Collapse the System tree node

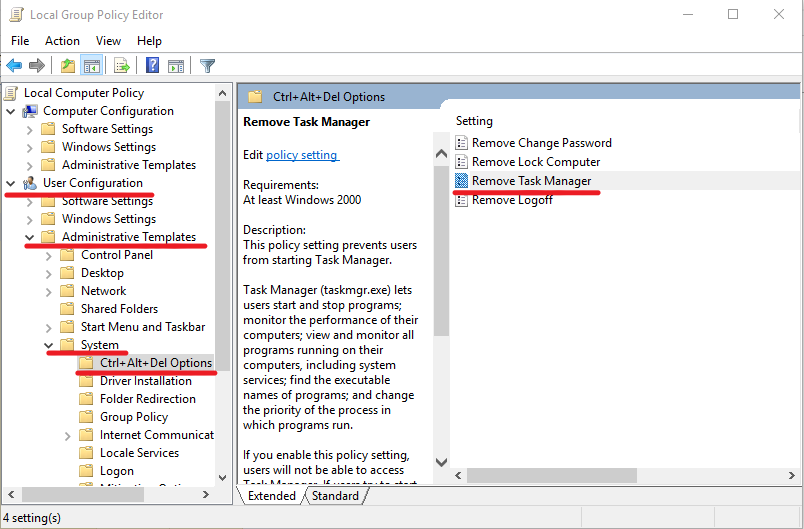coord(49,345)
